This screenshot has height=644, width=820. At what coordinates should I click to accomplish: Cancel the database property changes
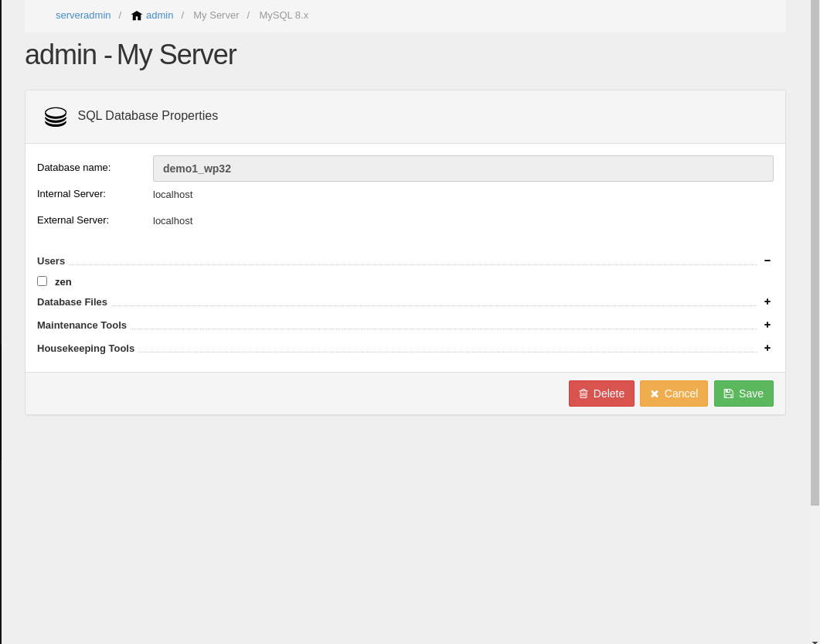(x=674, y=394)
